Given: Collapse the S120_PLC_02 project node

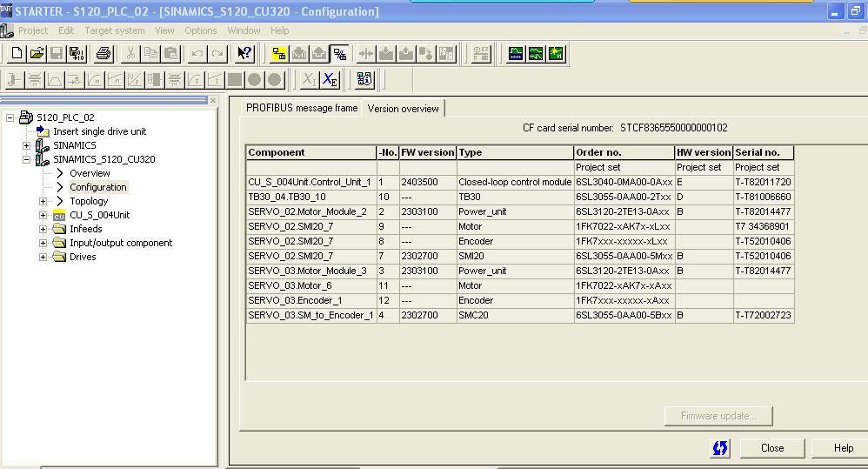Looking at the screenshot, I should pyautogui.click(x=10, y=117).
